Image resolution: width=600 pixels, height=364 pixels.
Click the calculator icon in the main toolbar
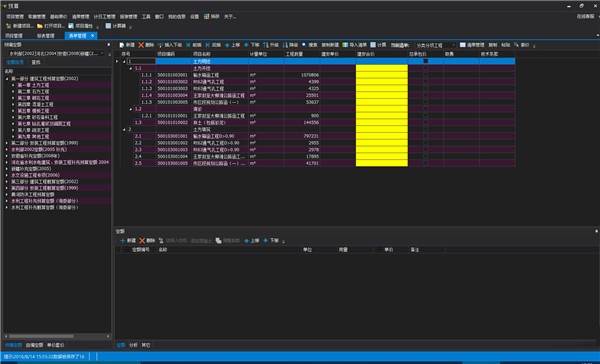tap(108, 26)
